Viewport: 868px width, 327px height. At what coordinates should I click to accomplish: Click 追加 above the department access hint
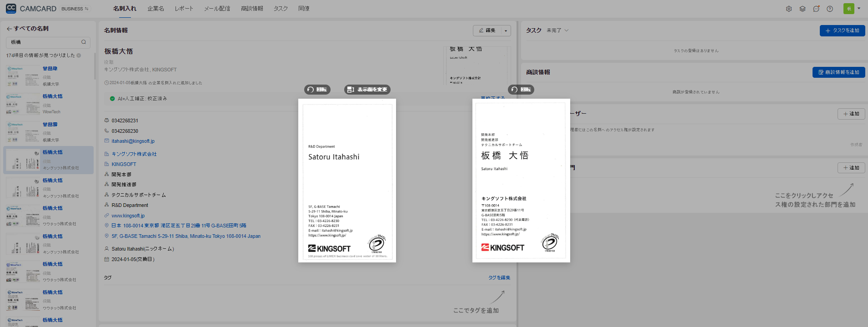point(851,168)
